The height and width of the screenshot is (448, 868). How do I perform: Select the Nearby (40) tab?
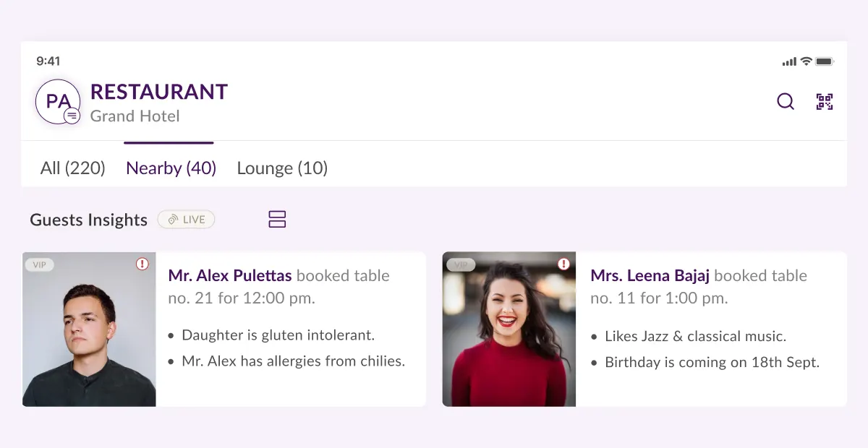(x=171, y=168)
